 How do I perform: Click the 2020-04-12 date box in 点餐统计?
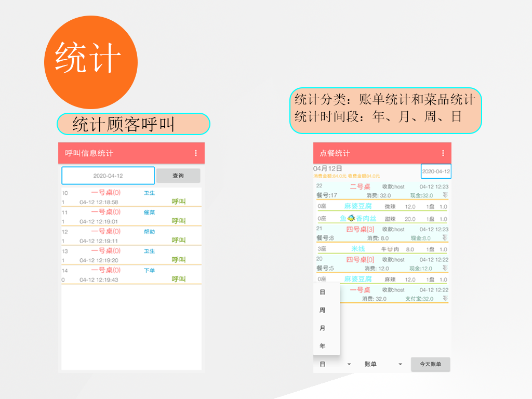[x=436, y=171]
